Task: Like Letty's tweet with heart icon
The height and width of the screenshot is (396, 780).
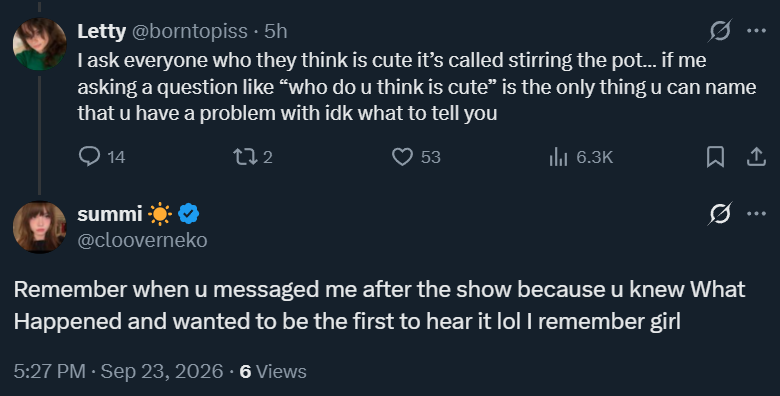Action: click(x=416, y=157)
